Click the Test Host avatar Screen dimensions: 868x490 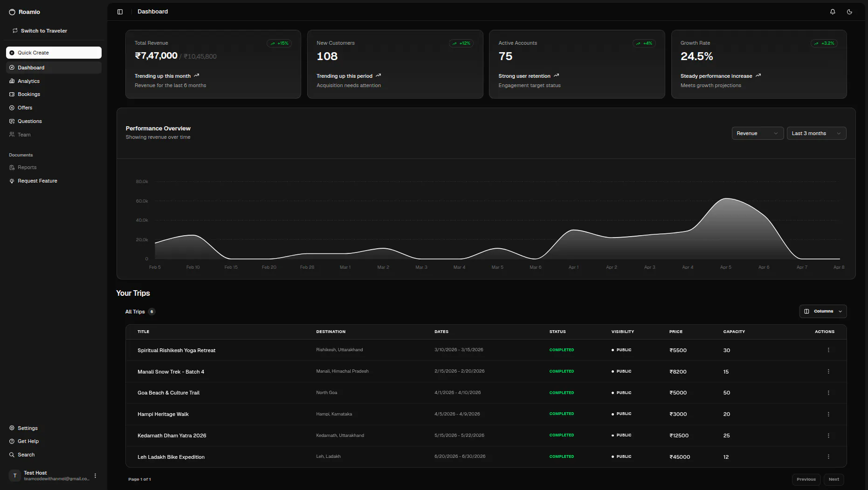15,476
